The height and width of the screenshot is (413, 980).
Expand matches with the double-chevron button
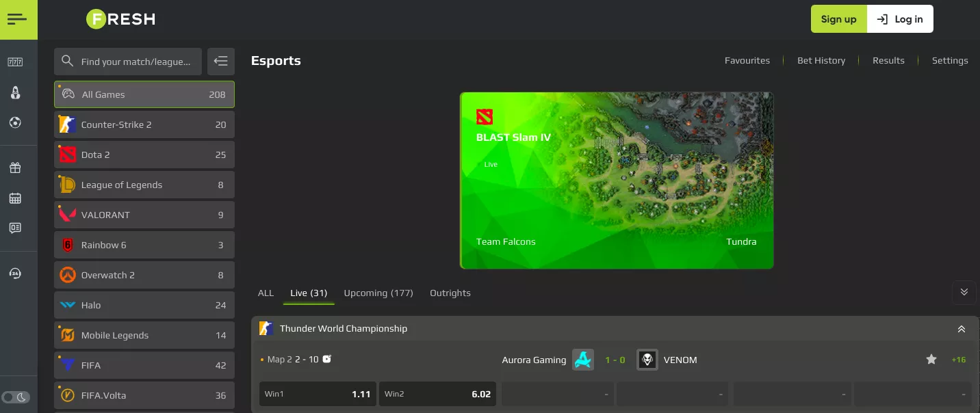point(964,293)
